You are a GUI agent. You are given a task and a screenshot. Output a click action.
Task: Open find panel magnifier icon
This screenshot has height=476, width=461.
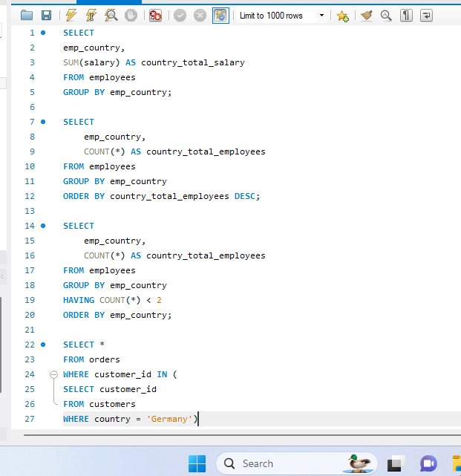386,15
